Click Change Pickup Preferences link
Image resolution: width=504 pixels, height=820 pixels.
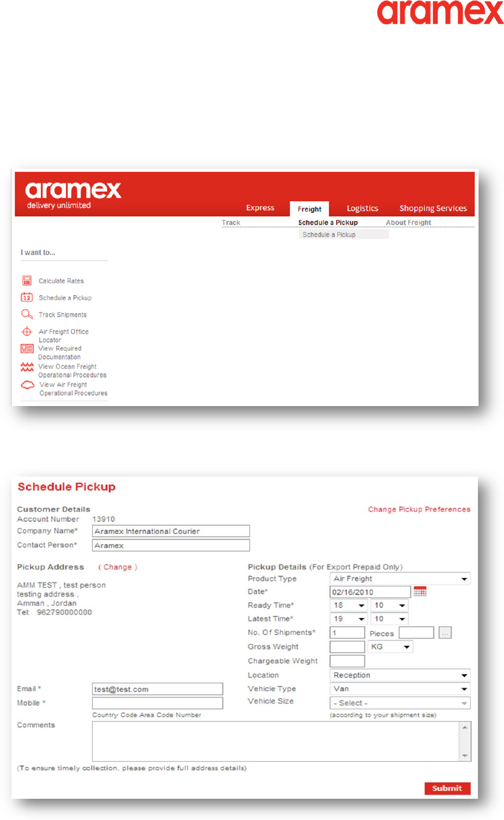[x=419, y=509]
